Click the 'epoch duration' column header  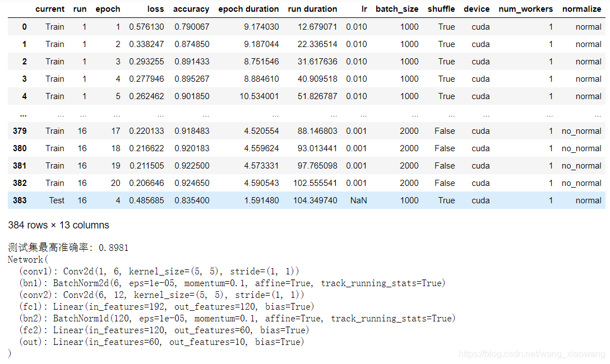(x=248, y=9)
